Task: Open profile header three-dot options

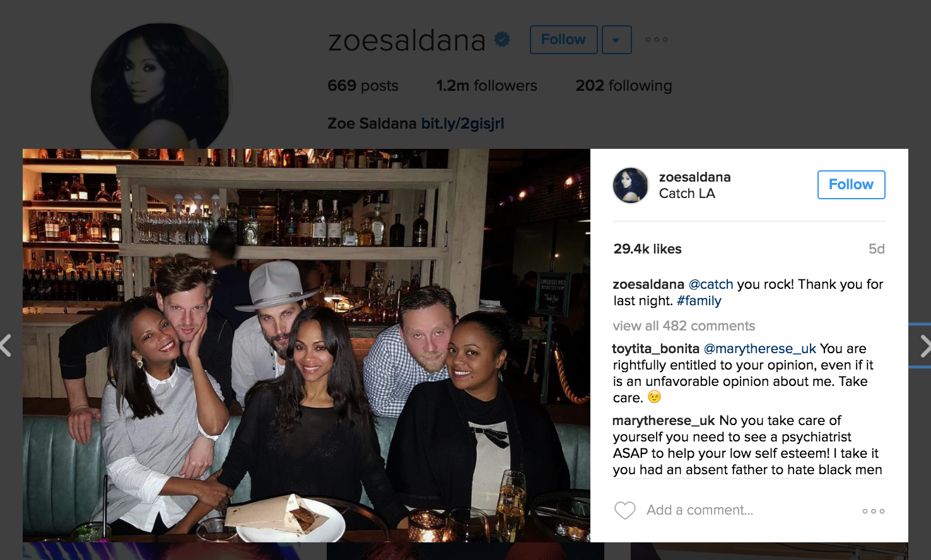Action: (657, 40)
